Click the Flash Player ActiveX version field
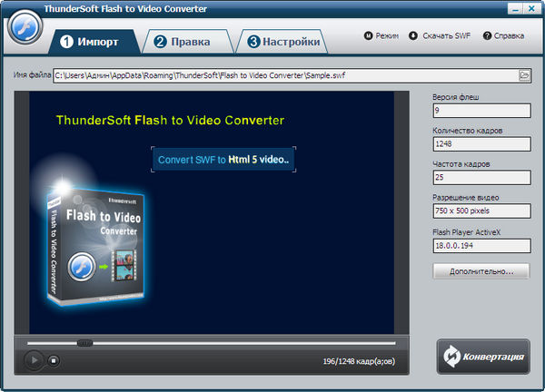545x392 pixels. coord(481,244)
